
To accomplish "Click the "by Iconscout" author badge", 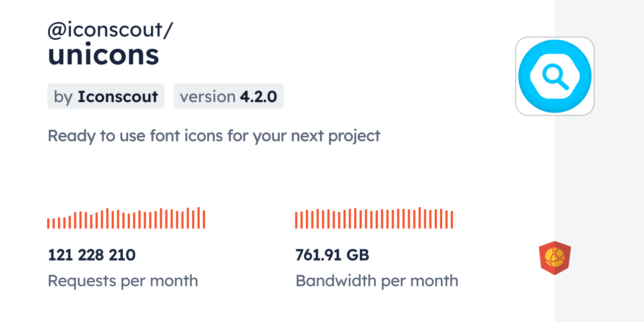I will pos(106,96).
